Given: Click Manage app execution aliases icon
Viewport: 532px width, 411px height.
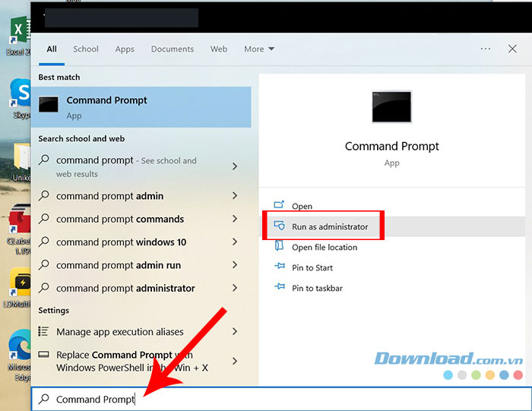Looking at the screenshot, I should 45,332.
